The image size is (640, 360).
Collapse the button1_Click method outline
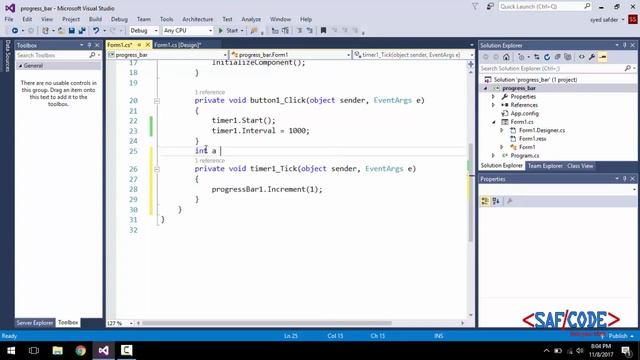click(157, 101)
